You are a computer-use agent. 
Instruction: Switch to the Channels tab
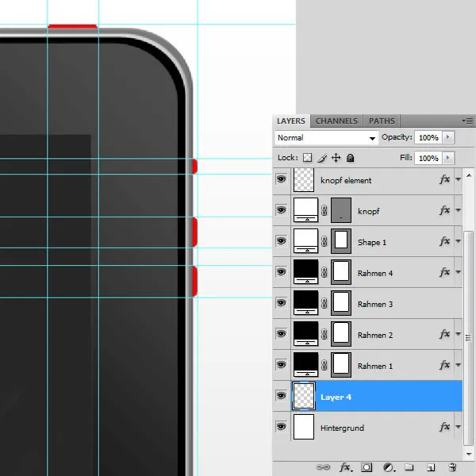[x=336, y=121]
